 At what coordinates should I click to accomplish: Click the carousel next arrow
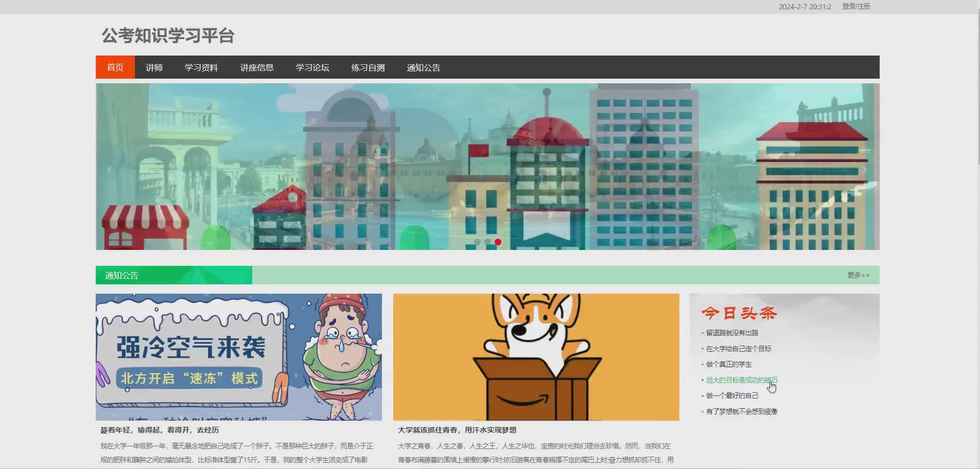(x=865, y=169)
